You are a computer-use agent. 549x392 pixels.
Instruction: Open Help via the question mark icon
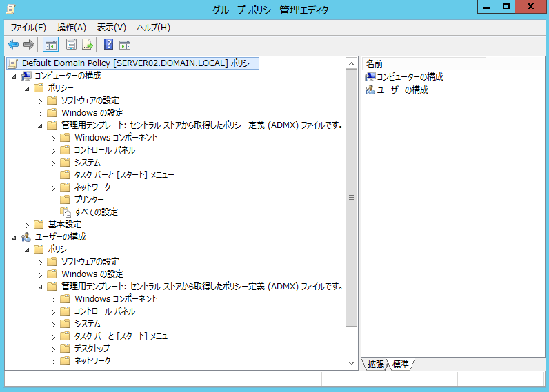click(108, 44)
